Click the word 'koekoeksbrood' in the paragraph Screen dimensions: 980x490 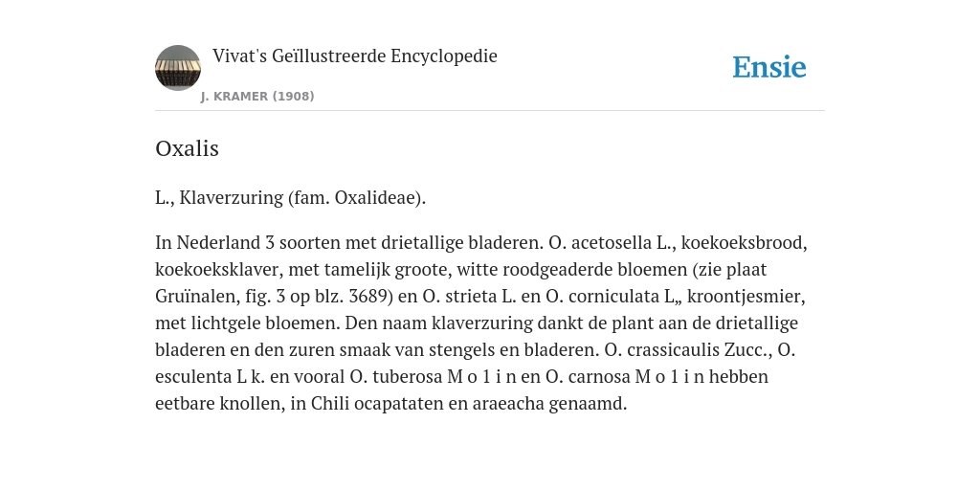tap(743, 242)
